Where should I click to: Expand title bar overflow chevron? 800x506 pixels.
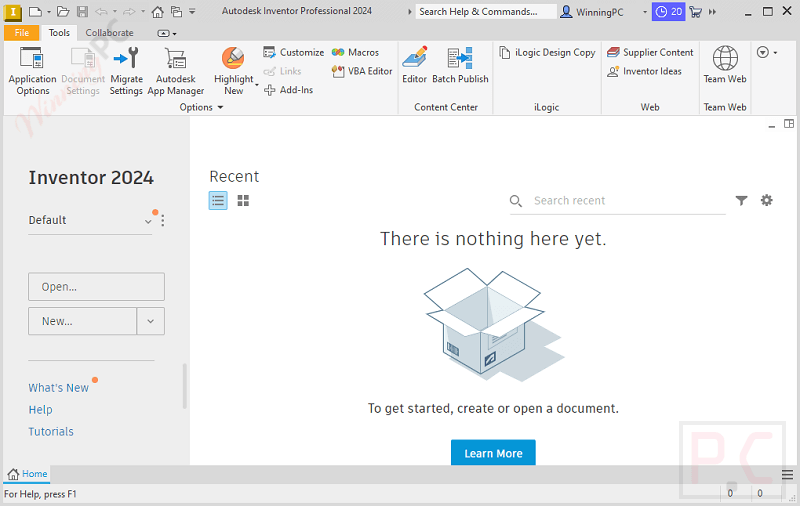point(713,11)
